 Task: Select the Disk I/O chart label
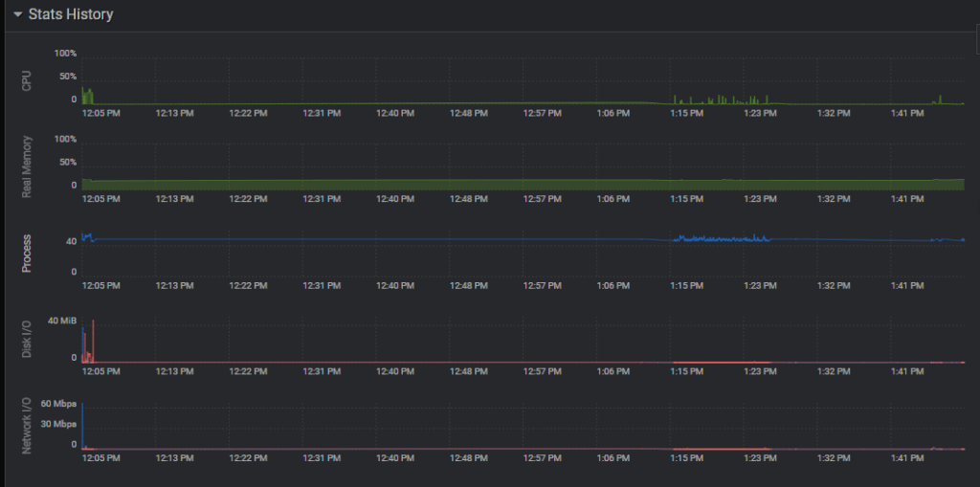coord(26,340)
